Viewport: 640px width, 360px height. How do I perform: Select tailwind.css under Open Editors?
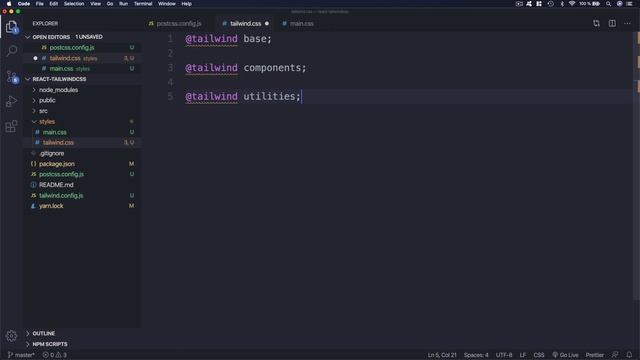(x=83, y=58)
